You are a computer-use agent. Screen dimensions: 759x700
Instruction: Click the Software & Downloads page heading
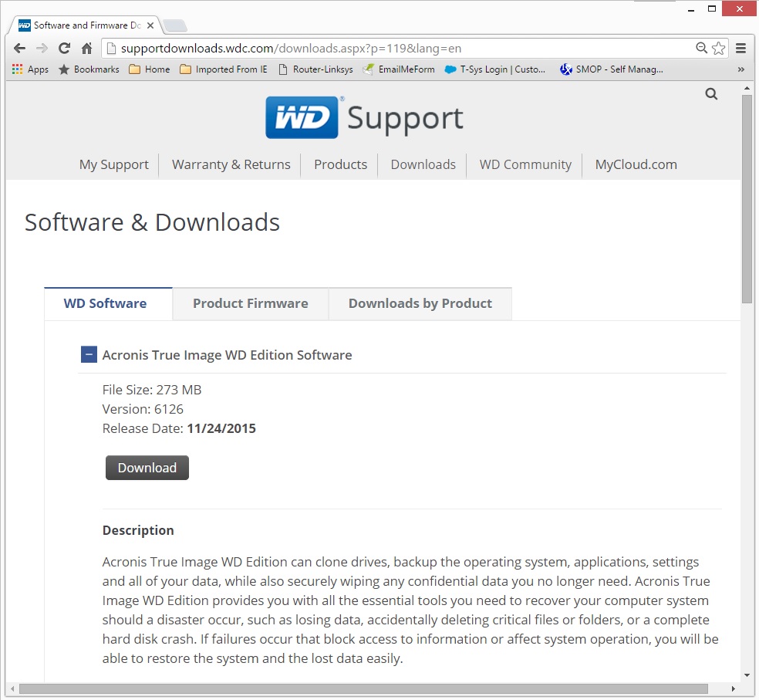click(x=152, y=222)
